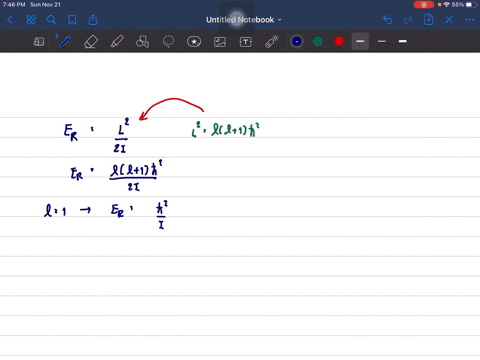Go back with the left chevron
Viewport: 480px width, 360px height.
(10, 20)
